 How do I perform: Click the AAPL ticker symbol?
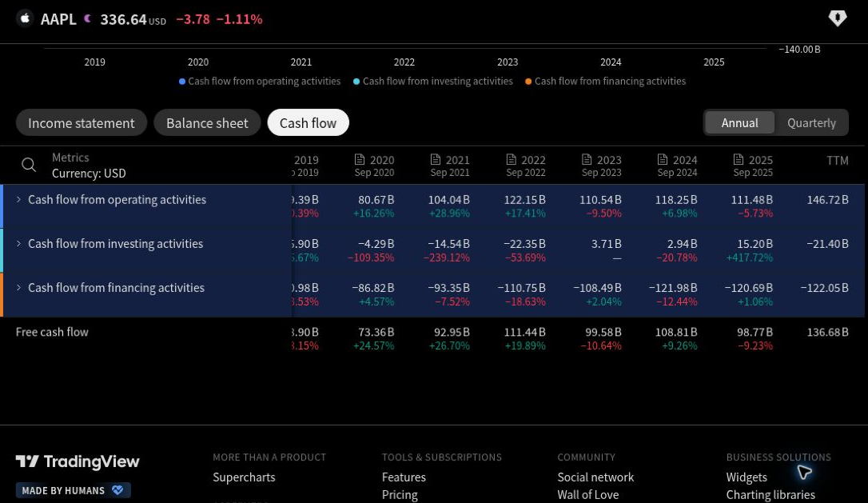point(58,19)
